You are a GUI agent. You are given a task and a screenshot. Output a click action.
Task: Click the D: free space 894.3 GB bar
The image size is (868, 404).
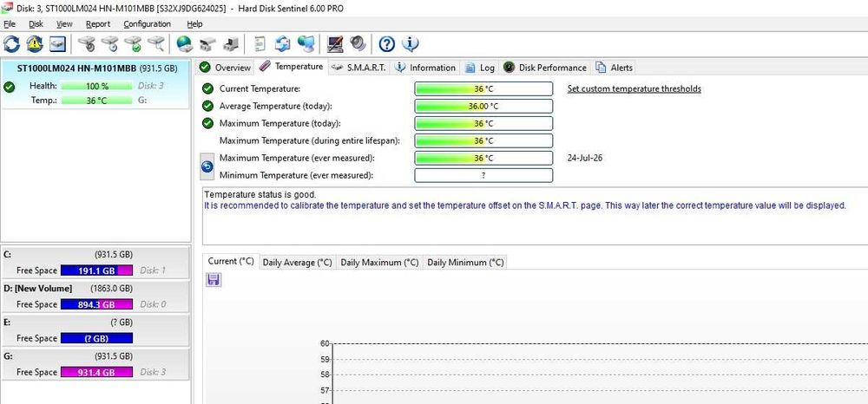[97, 304]
